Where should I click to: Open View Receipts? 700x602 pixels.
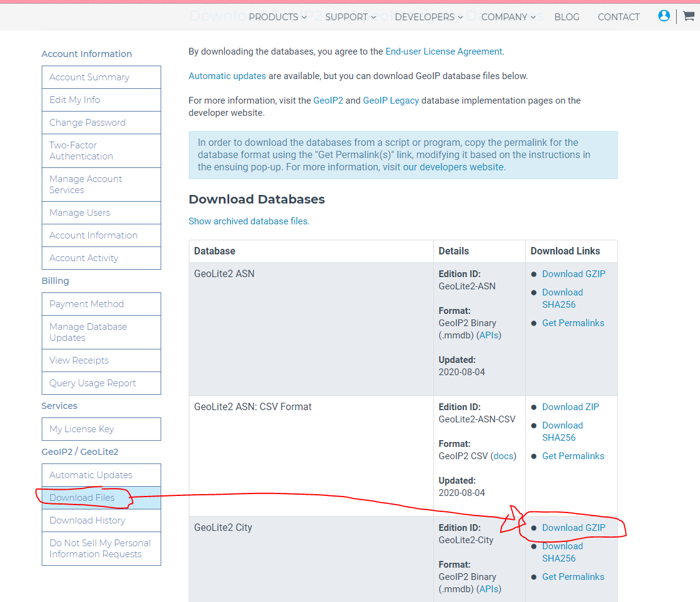point(101,360)
